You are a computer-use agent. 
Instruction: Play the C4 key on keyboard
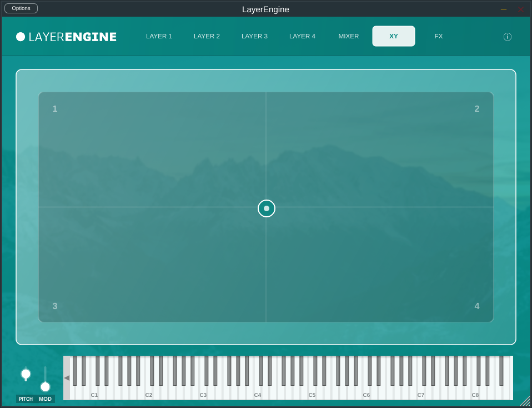(258, 394)
